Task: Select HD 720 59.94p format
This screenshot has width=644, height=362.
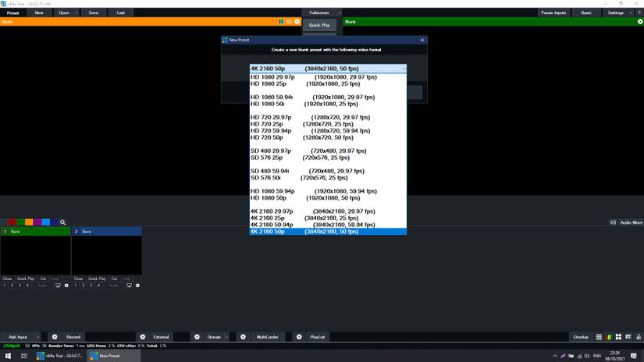Action: point(328,130)
